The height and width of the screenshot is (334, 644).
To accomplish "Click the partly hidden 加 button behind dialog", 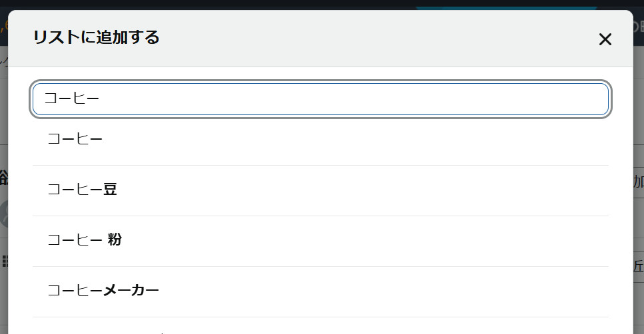I will coord(638,182).
